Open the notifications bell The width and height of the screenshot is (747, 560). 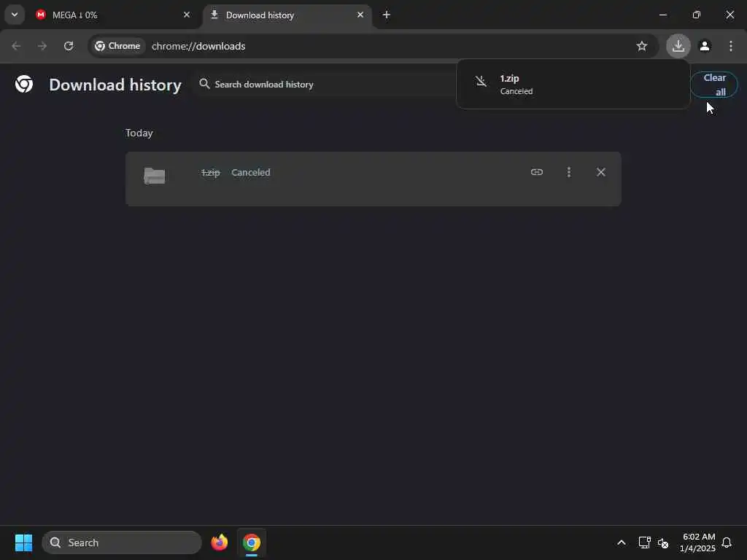point(727,542)
